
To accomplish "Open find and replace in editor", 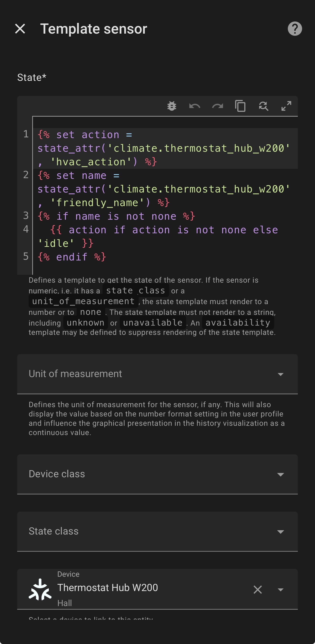I will point(263,106).
